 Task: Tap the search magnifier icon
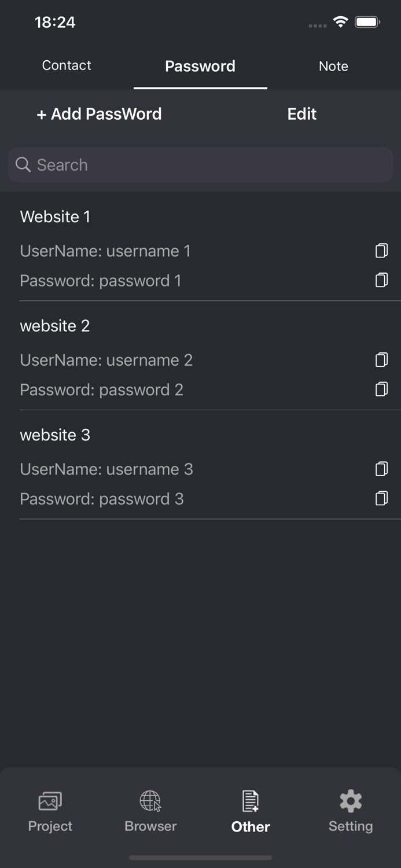(x=23, y=165)
